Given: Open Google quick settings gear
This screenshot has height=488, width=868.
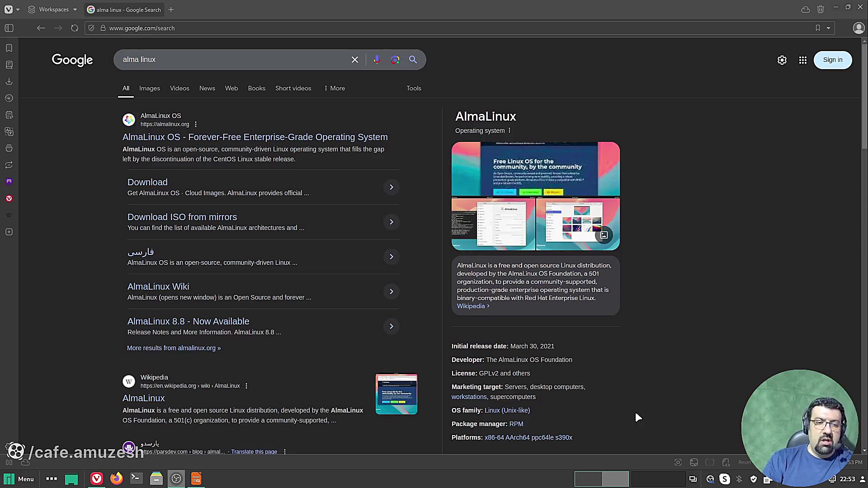Looking at the screenshot, I should click(x=782, y=60).
